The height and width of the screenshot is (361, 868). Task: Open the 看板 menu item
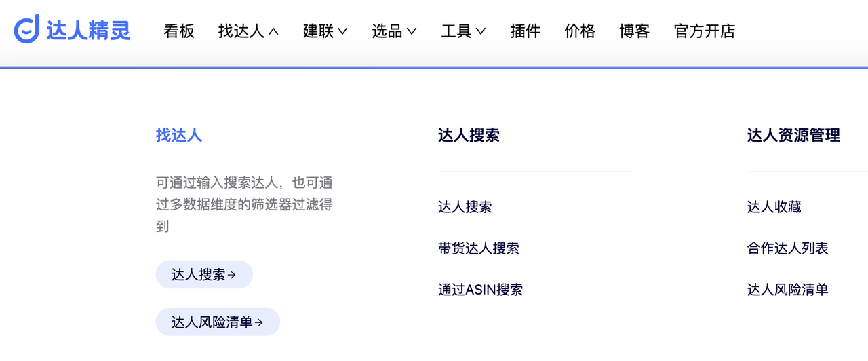pos(179,31)
